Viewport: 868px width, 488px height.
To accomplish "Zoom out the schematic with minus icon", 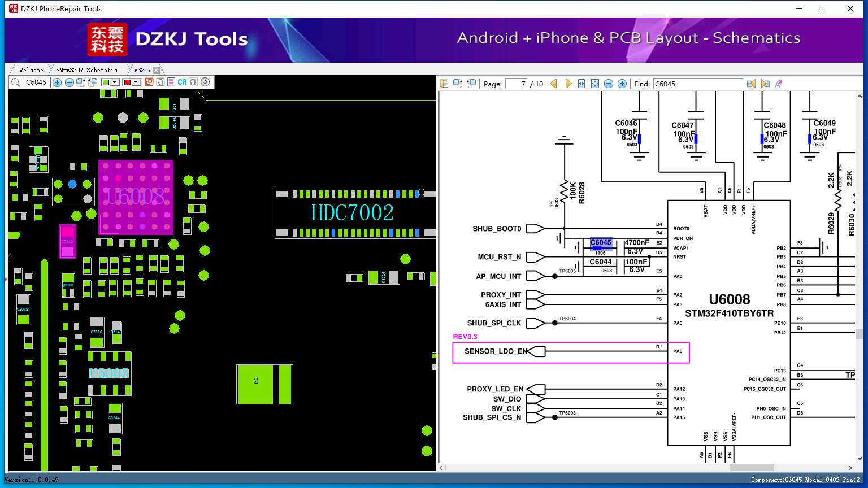I will point(609,84).
